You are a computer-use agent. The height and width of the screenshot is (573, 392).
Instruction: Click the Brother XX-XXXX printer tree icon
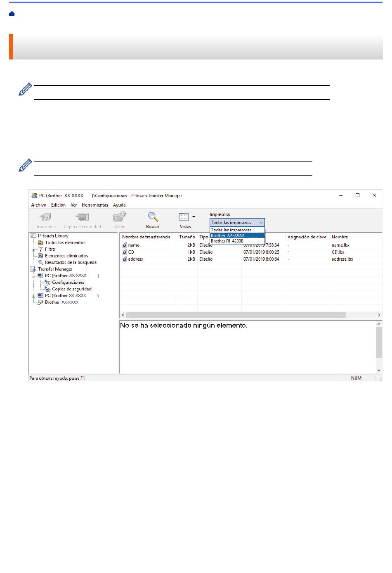[x=40, y=302]
